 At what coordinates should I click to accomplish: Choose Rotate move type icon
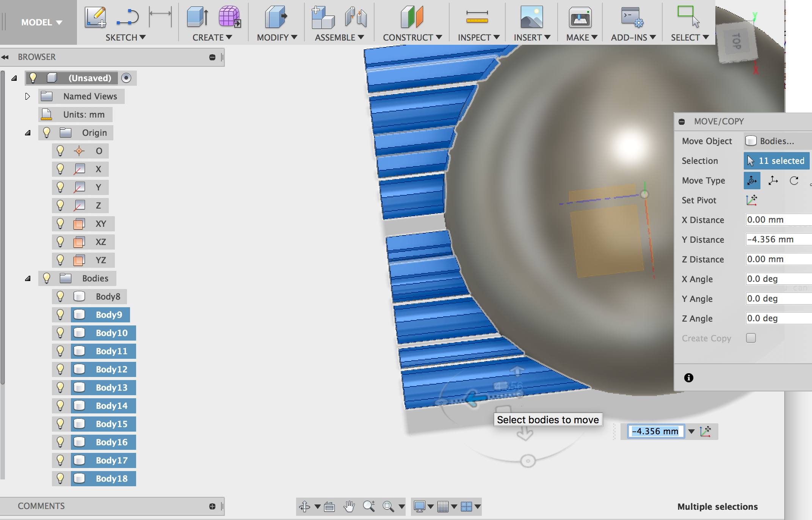pyautogui.click(x=794, y=181)
